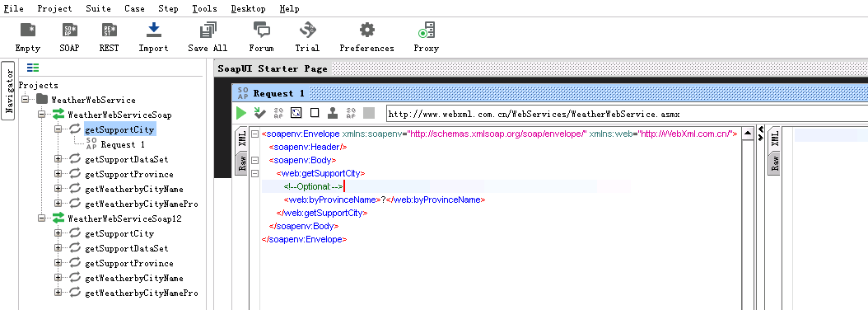Fold the web:getSupportCity XML element
Viewport: 868px width, 310px height.
(x=254, y=174)
